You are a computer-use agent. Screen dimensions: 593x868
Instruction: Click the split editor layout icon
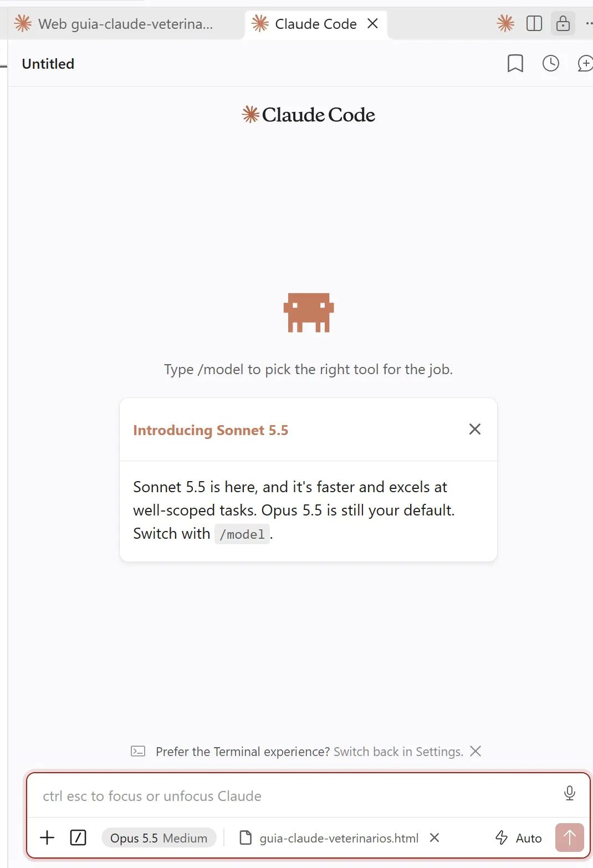[534, 23]
